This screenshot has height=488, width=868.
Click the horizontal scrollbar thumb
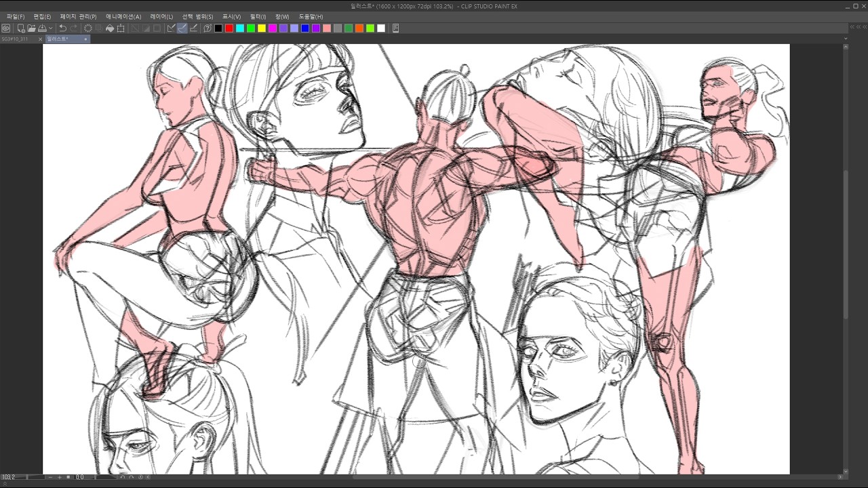tap(496, 477)
